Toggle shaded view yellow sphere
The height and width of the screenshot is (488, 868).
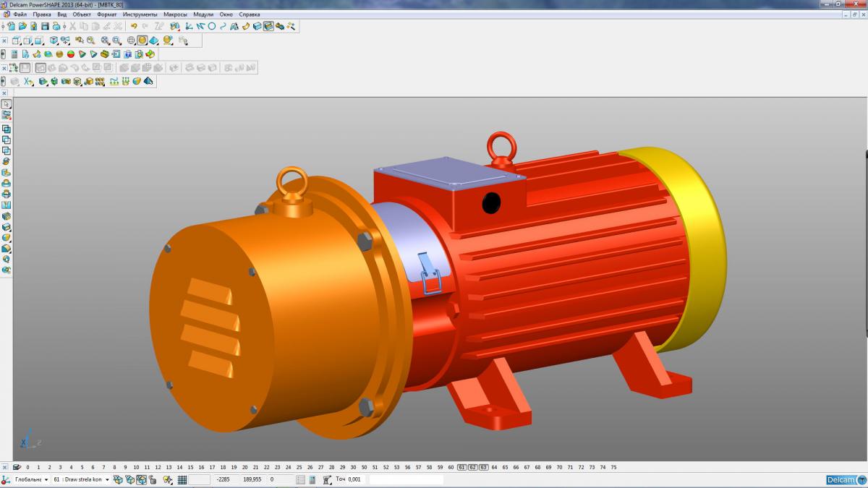pyautogui.click(x=142, y=40)
